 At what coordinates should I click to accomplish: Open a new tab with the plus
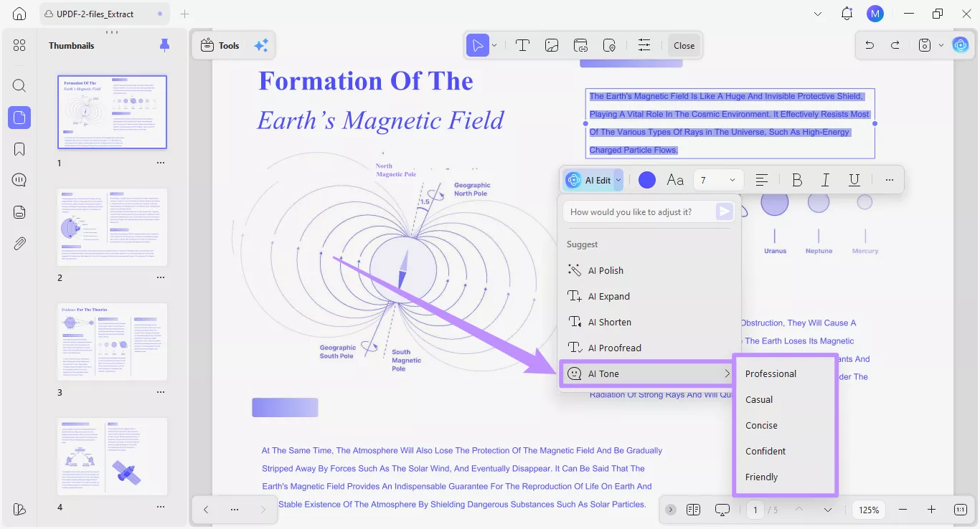click(184, 14)
